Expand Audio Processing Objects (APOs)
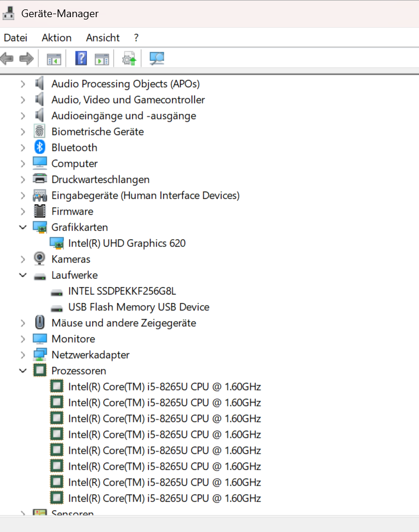 22,84
